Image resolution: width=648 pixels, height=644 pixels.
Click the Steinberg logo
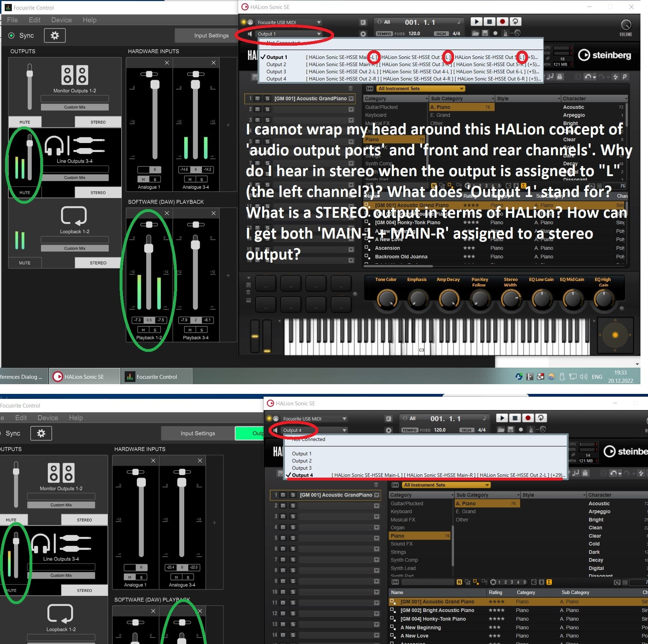point(605,56)
